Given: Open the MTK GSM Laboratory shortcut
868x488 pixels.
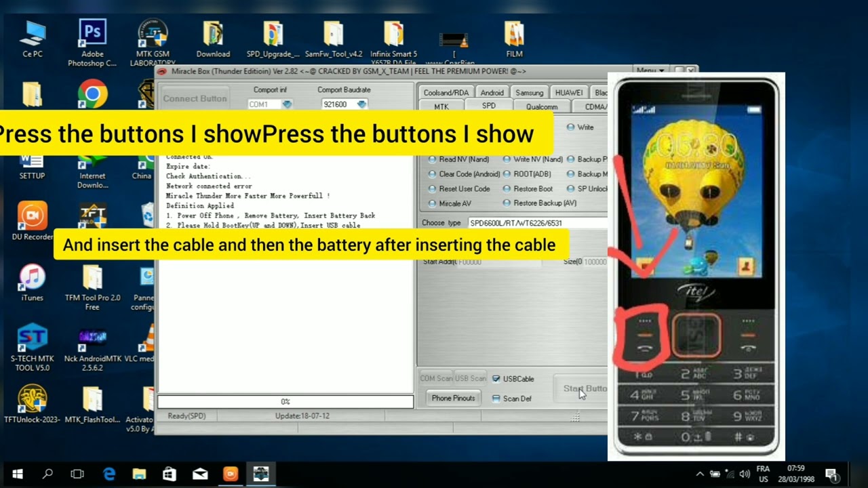Looking at the screenshot, I should [x=153, y=43].
